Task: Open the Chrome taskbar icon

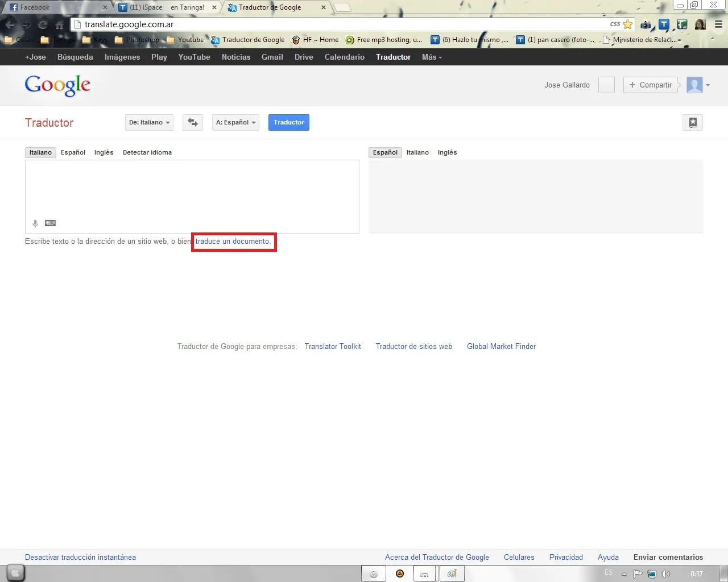Action: click(x=374, y=574)
